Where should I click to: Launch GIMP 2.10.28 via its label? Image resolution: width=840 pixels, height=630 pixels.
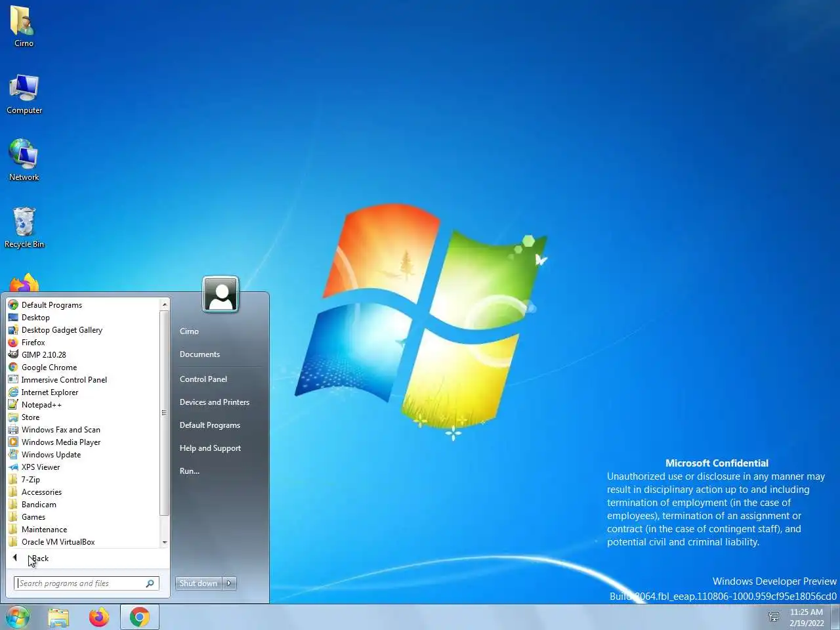point(44,355)
